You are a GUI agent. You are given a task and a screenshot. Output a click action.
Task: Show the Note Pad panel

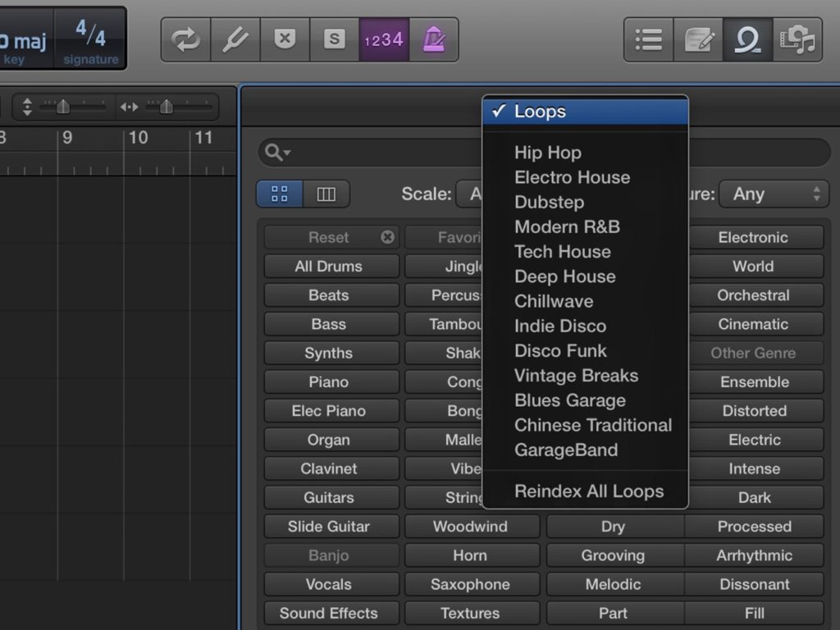pyautogui.click(x=698, y=40)
